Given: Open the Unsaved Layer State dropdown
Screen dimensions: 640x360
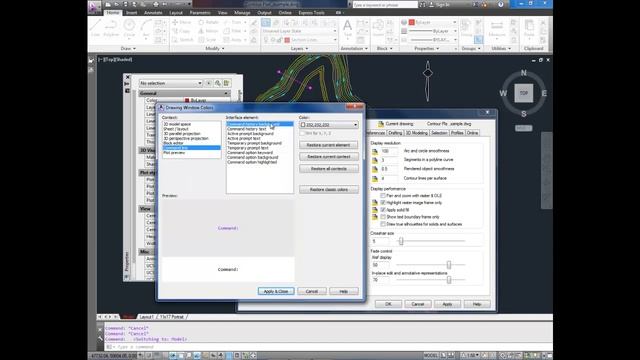Looking at the screenshot, I should click(300, 31).
